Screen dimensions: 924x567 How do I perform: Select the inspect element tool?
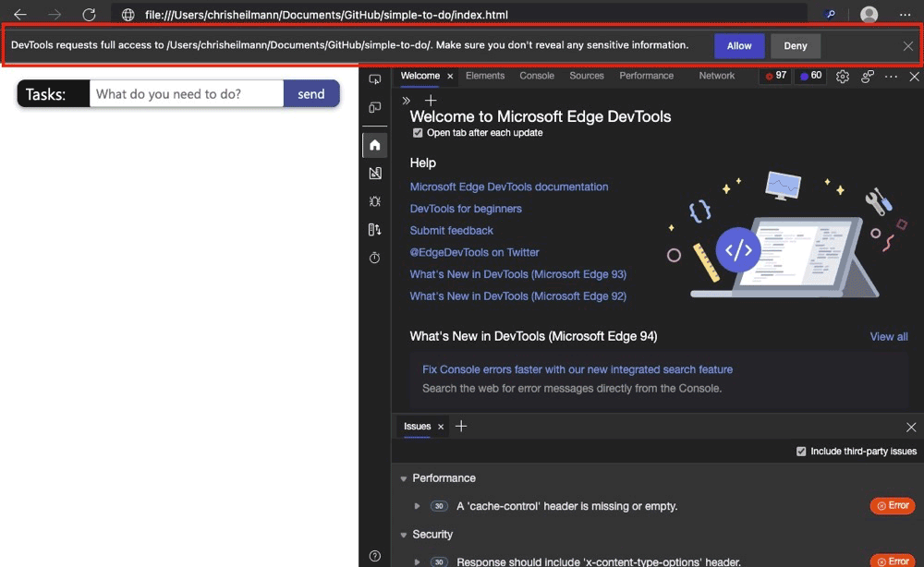click(374, 78)
